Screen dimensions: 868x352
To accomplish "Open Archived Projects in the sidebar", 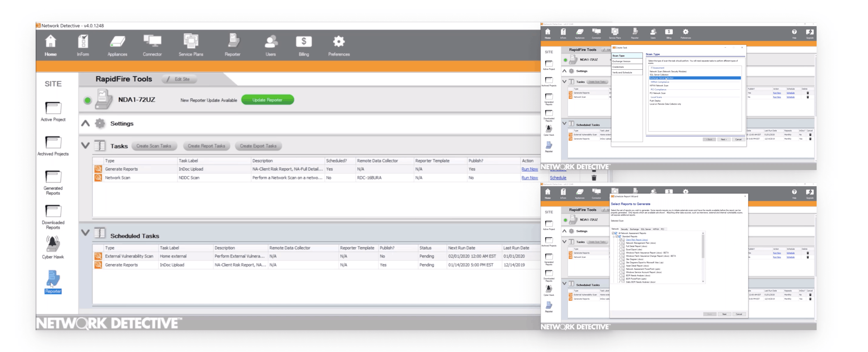I will (x=53, y=146).
